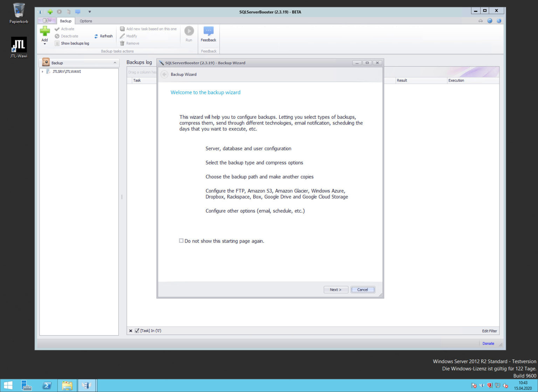
Task: Switch to the Options ribbon tab
Action: pos(86,21)
